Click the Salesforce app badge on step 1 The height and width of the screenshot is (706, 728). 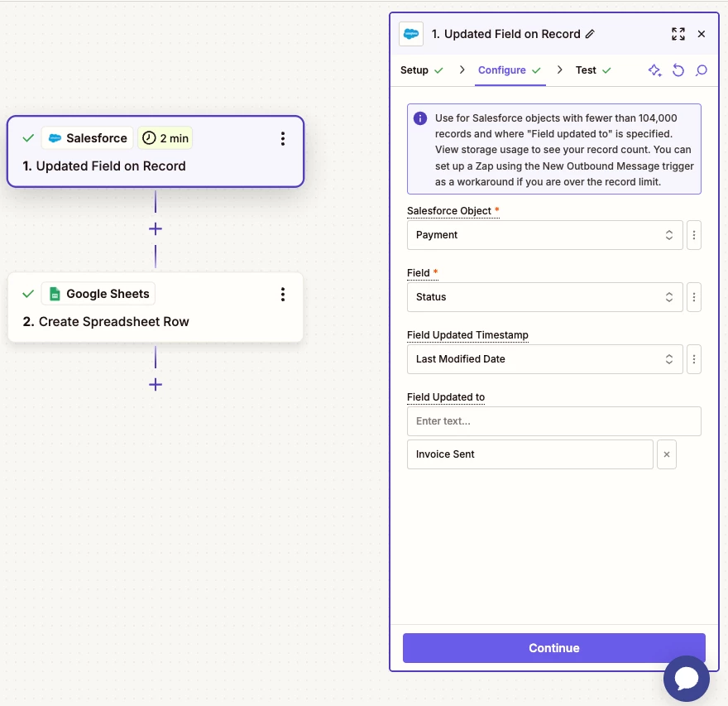tap(88, 138)
